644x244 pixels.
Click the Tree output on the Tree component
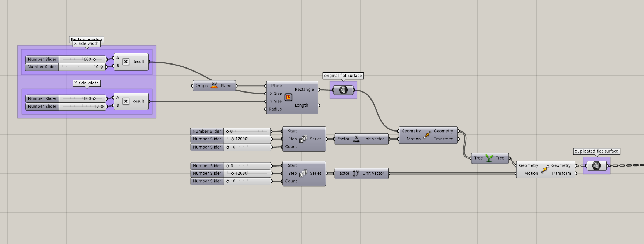tap(500, 158)
